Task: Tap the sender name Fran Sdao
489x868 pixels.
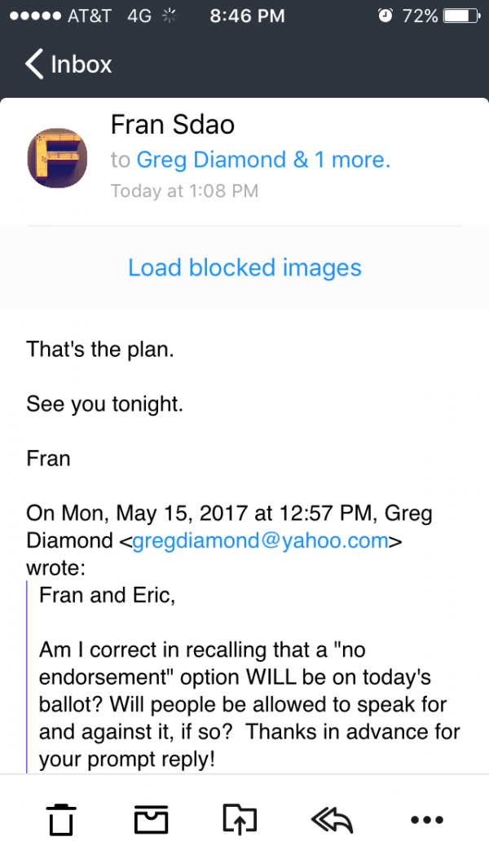Action: point(172,125)
